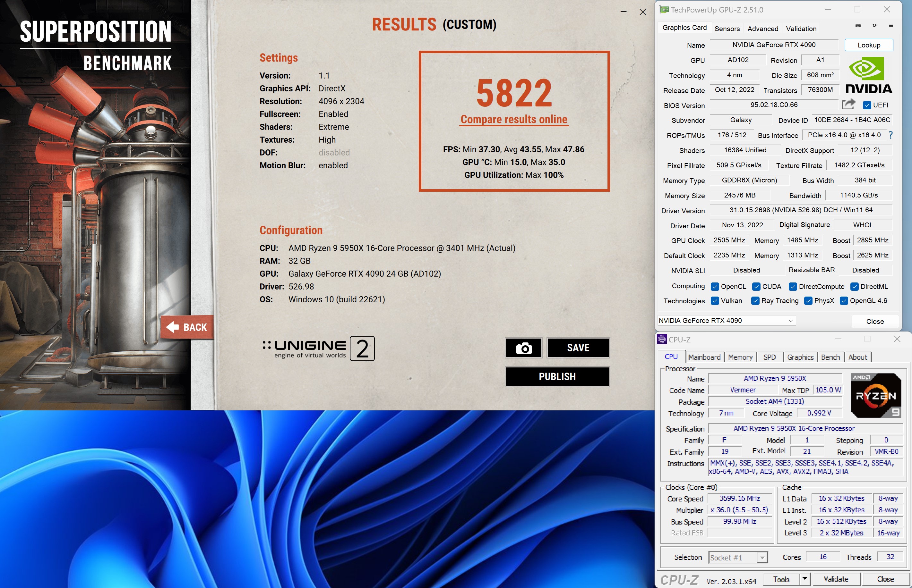Click the AMD Ryzen 9 logo
The image size is (912, 588).
point(876,395)
